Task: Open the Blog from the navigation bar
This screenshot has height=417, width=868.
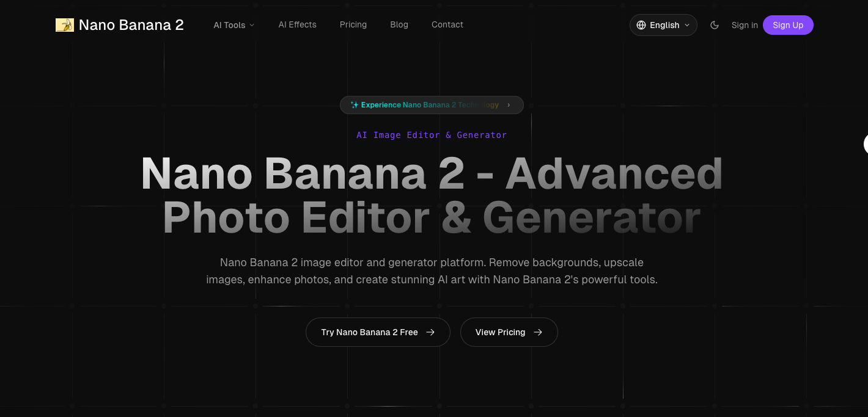Action: pyautogui.click(x=399, y=25)
